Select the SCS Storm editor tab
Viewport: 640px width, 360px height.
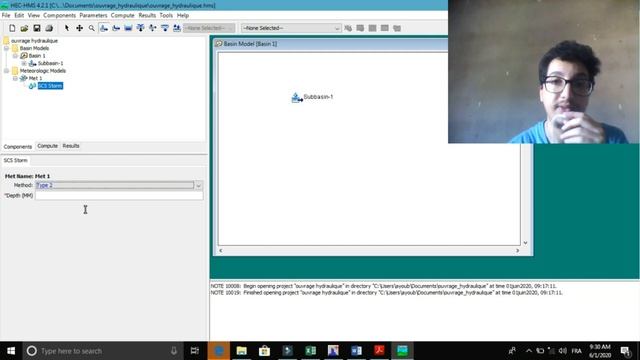(x=16, y=160)
